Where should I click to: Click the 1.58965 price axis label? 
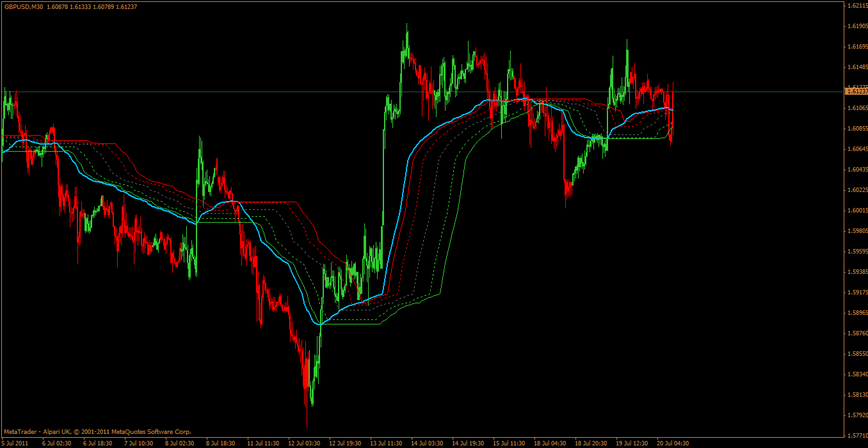[856, 313]
